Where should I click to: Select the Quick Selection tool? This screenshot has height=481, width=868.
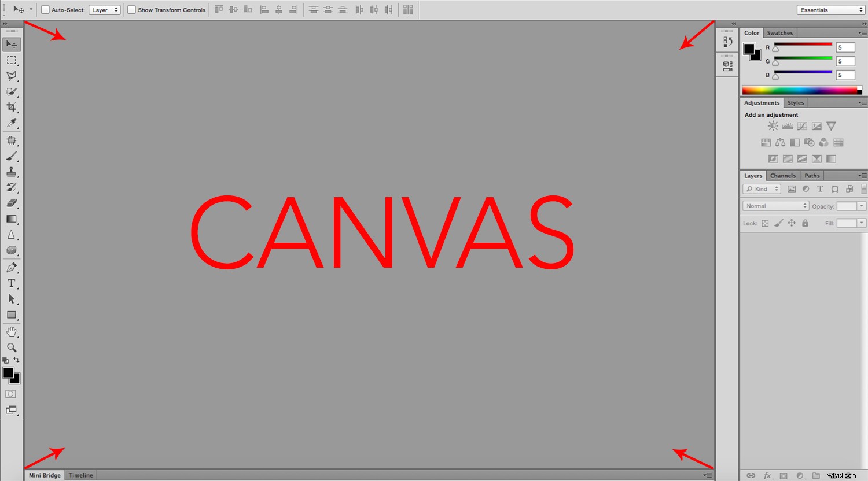tap(11, 91)
